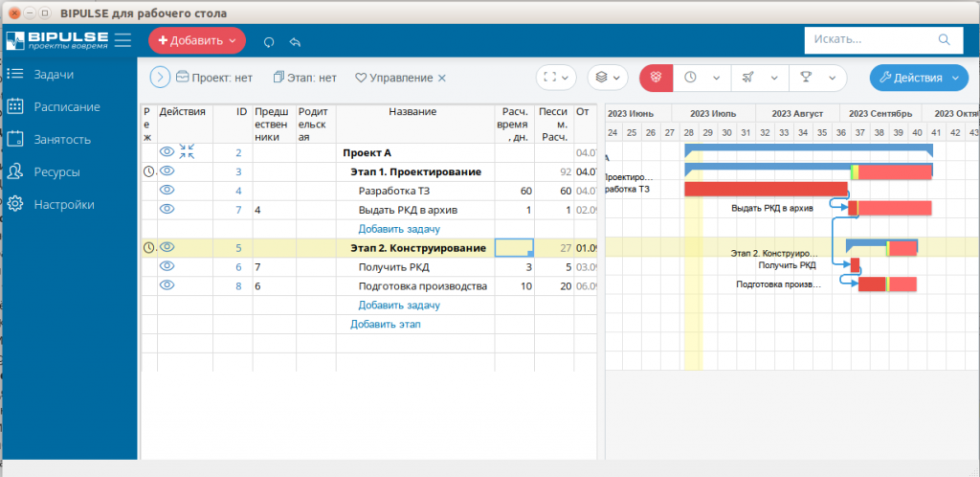Click collapse arrows icon on Проект А row
Screen dimensions: 980x477
187,152
